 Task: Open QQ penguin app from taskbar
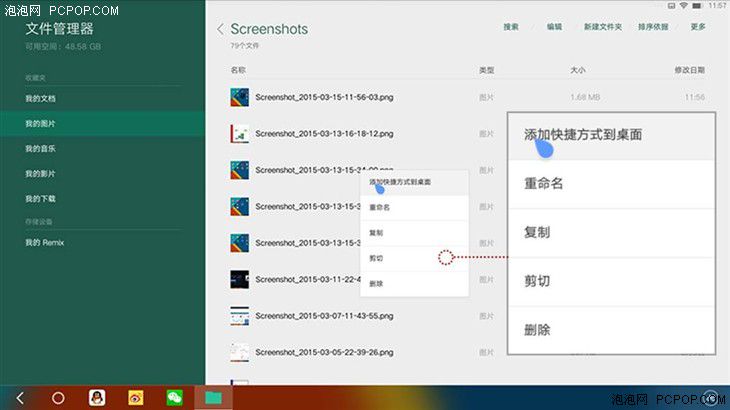(97, 398)
